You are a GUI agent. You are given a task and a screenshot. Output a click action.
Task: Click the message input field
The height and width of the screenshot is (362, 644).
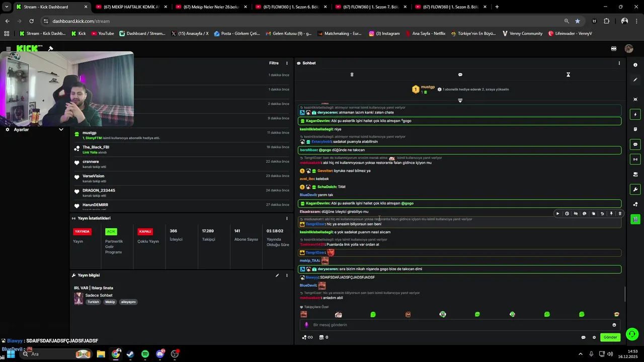click(x=460, y=325)
